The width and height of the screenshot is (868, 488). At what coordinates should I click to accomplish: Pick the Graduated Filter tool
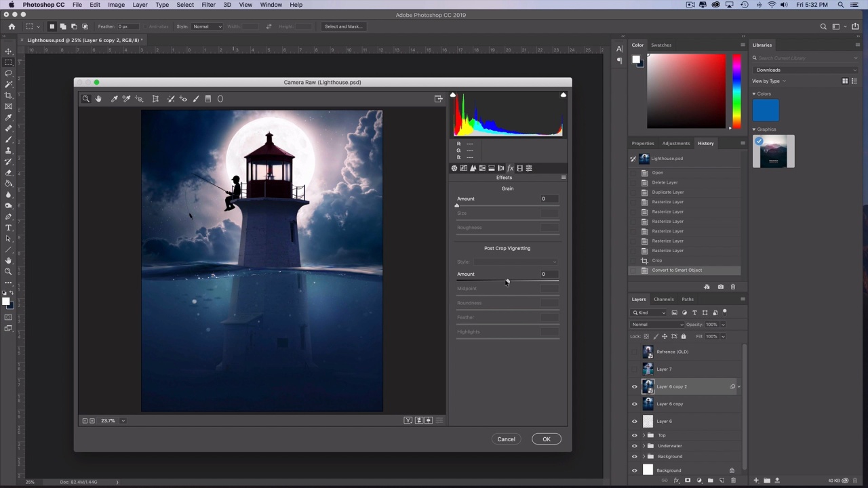point(208,99)
